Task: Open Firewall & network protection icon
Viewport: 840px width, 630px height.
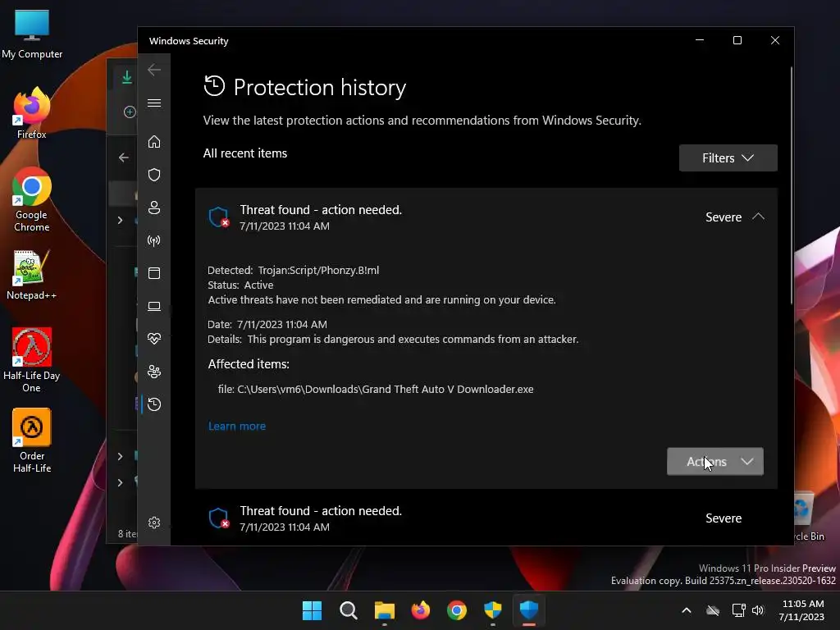Action: point(154,240)
